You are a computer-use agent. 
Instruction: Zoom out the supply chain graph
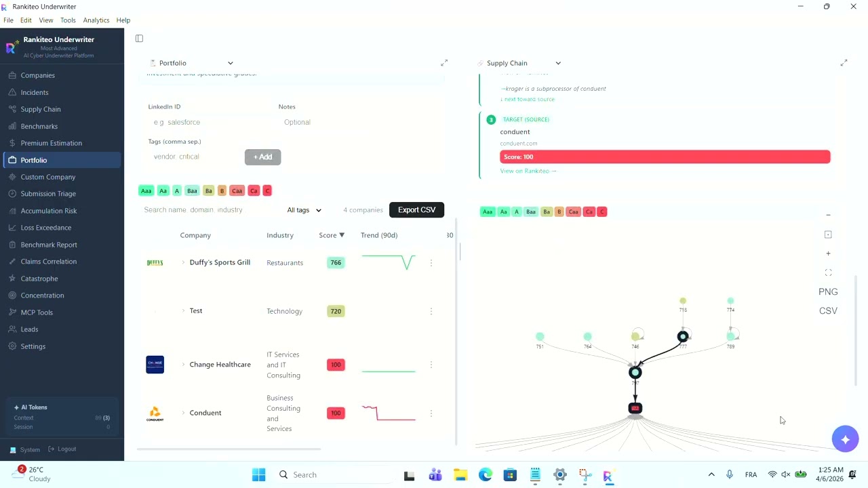coord(828,215)
